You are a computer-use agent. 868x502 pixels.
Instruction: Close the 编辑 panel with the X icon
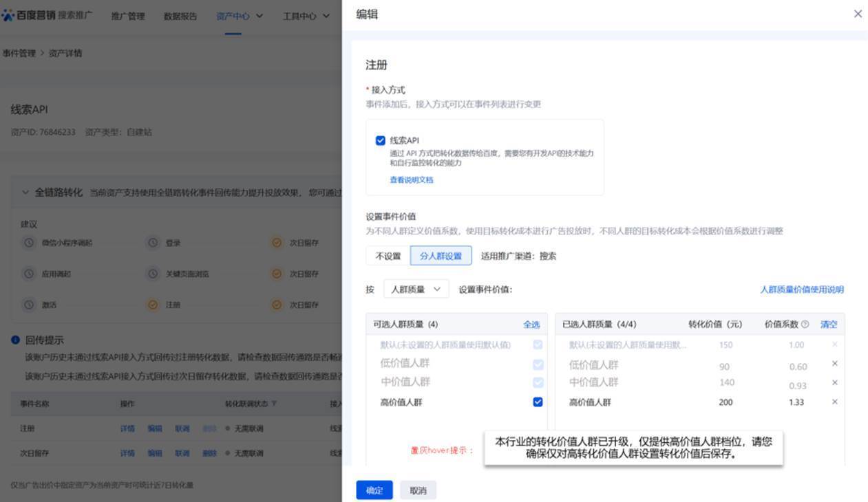pos(858,14)
